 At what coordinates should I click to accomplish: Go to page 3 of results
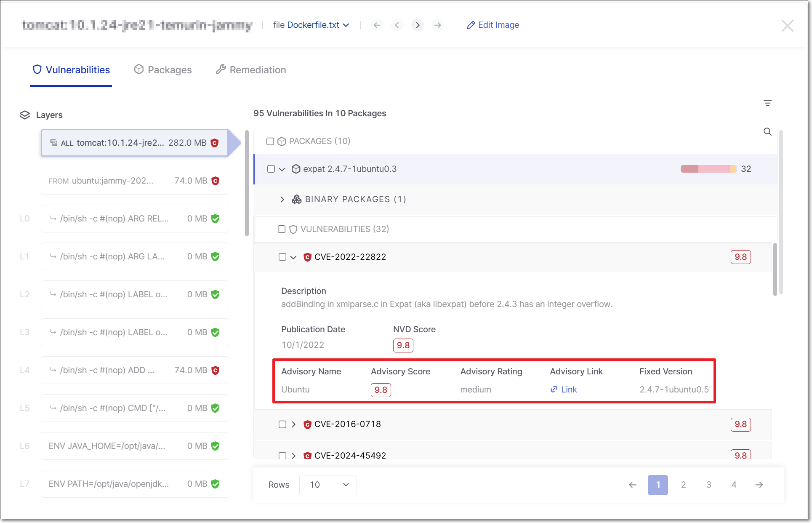708,485
